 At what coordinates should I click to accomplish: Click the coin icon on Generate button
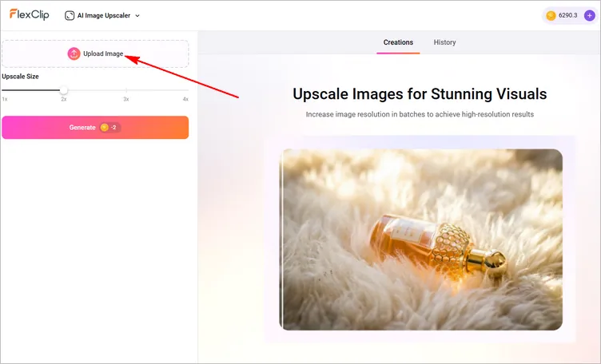(x=104, y=128)
